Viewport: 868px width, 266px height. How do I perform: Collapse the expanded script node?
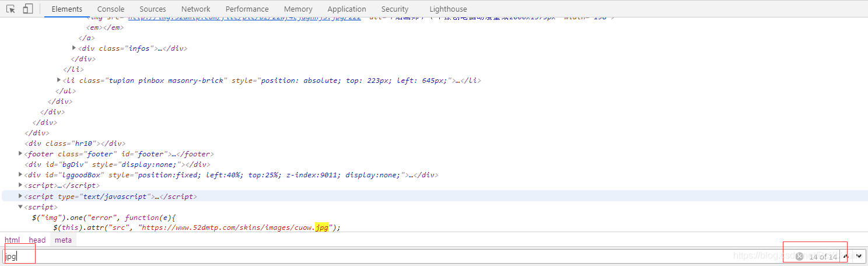coord(21,206)
